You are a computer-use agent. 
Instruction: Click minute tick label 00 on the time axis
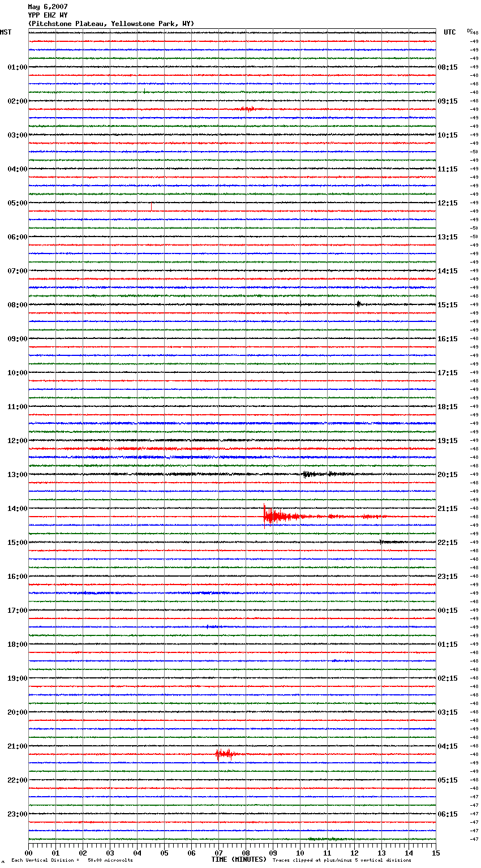tap(28, 853)
